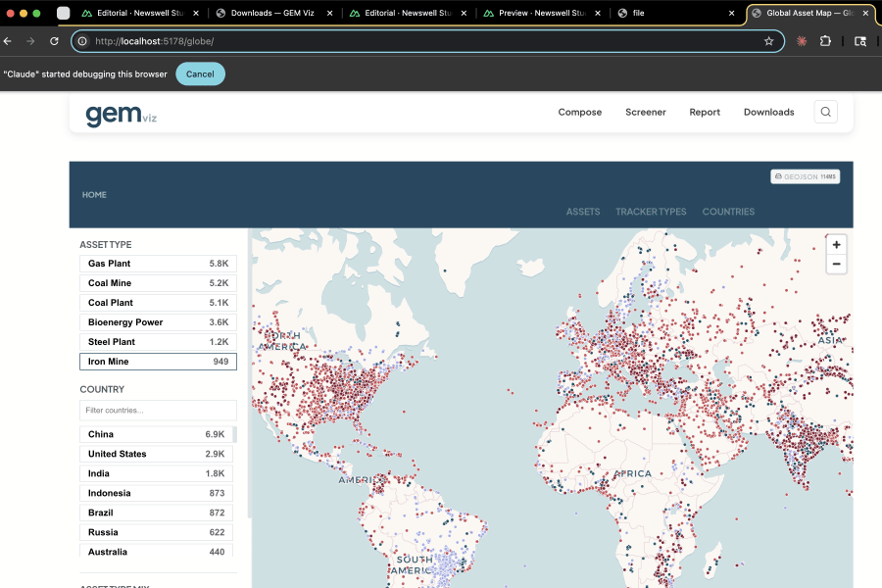Filter map by Russia
The height and width of the screenshot is (588, 882).
[x=156, y=533]
